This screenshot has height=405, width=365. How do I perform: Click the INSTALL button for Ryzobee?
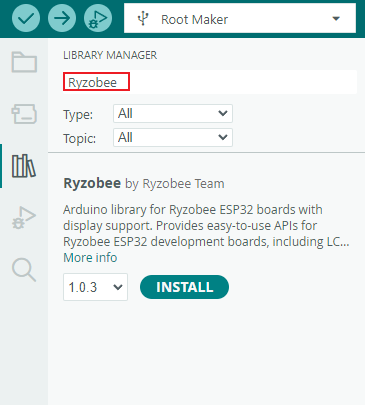pos(184,287)
